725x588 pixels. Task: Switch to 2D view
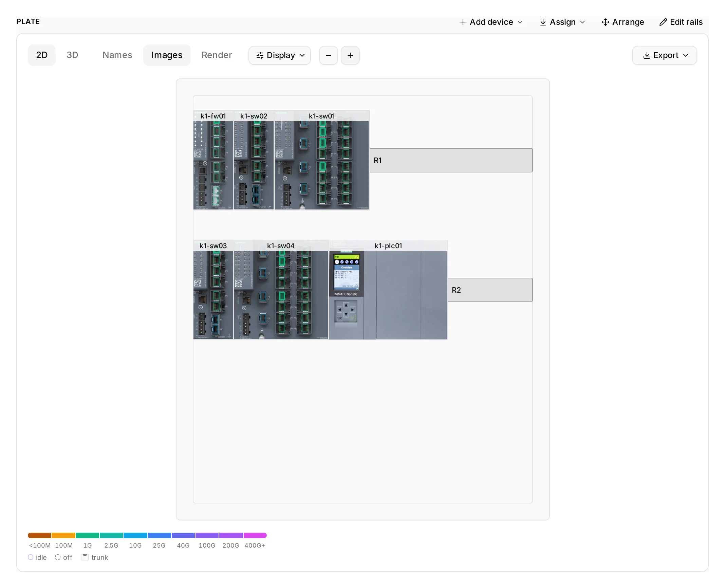42,55
